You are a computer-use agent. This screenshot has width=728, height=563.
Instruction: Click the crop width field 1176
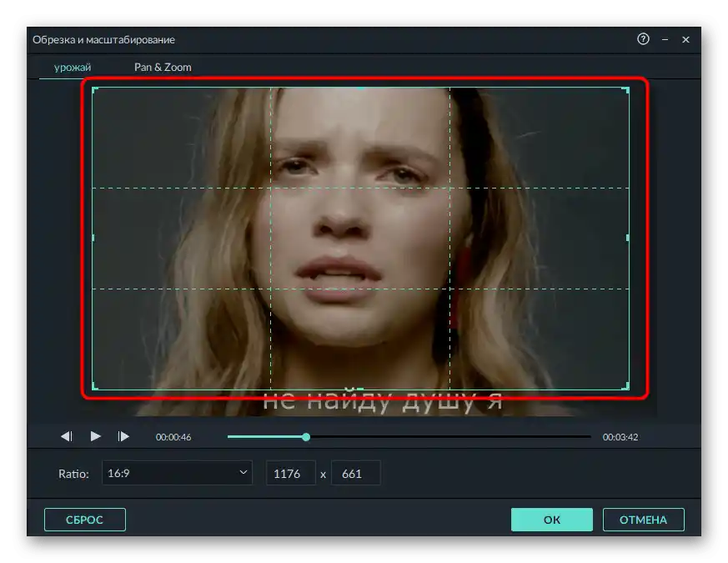pos(291,474)
